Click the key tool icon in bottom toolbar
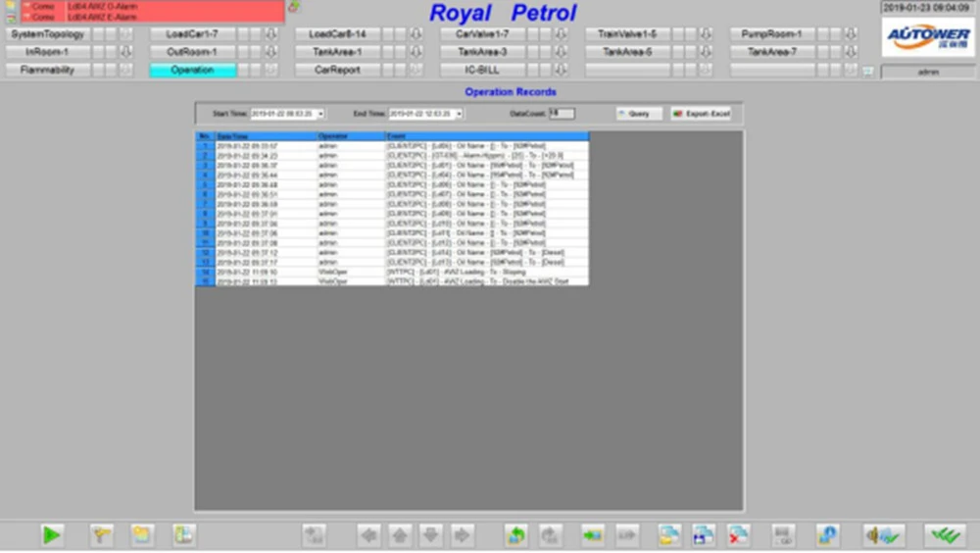The height and width of the screenshot is (553, 980). pos(101,535)
